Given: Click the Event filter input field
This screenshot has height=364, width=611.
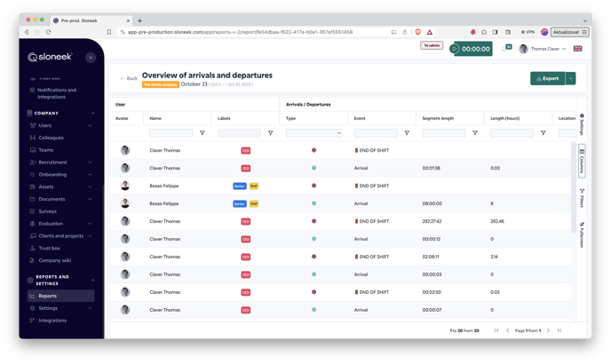Looking at the screenshot, I should [376, 133].
